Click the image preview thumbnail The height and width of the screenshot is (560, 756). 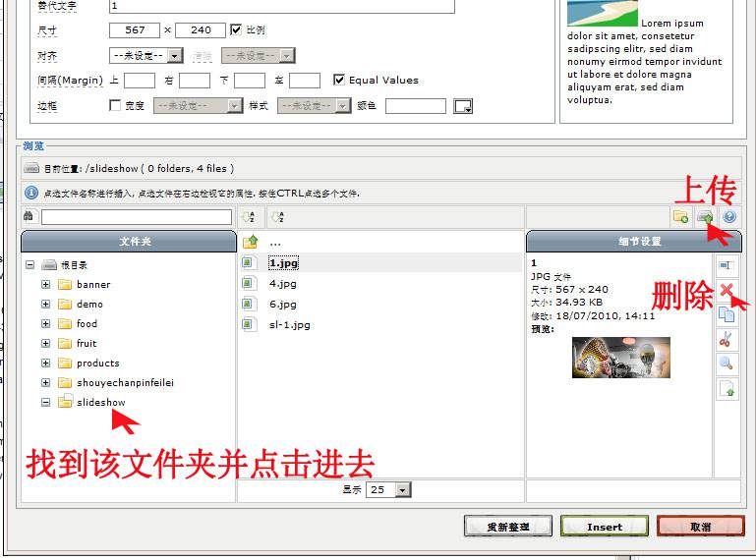[620, 358]
